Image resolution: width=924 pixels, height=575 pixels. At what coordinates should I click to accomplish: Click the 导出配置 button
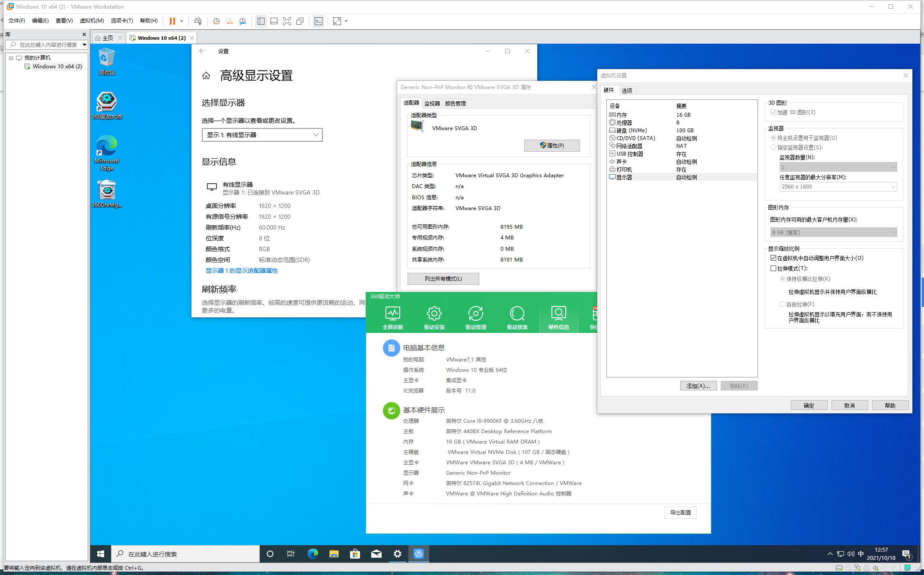[680, 512]
